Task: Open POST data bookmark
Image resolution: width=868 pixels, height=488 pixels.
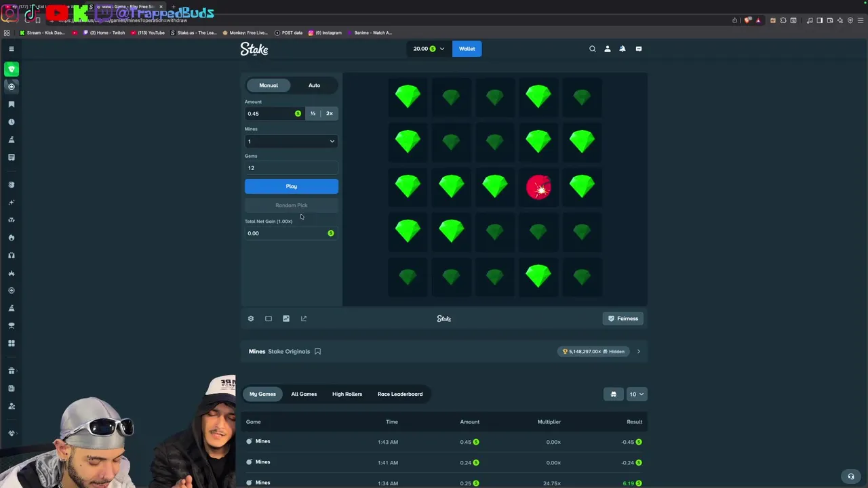Action: (289, 33)
